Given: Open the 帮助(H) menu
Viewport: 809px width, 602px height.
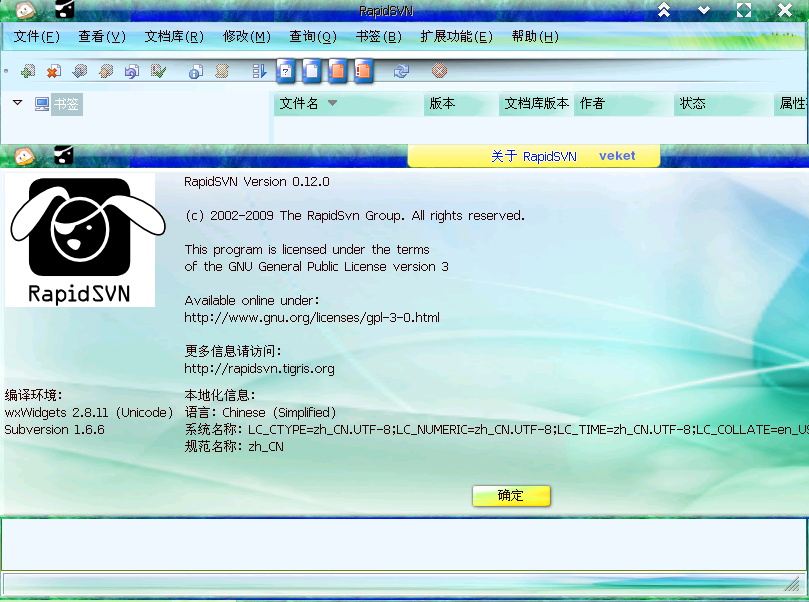Looking at the screenshot, I should [x=535, y=37].
